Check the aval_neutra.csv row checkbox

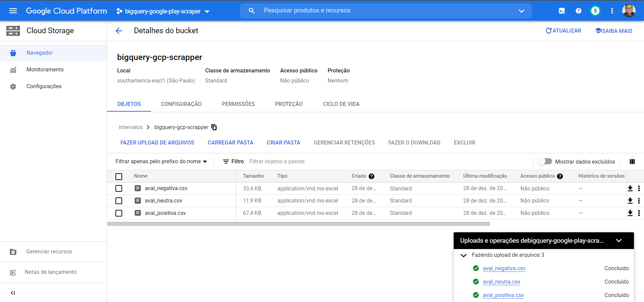tap(119, 201)
